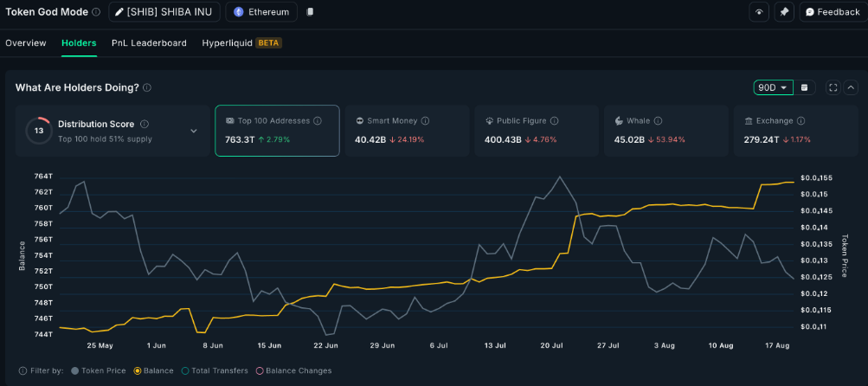The width and height of the screenshot is (868, 386).
Task: Click info icon on Whale card
Action: tap(658, 120)
